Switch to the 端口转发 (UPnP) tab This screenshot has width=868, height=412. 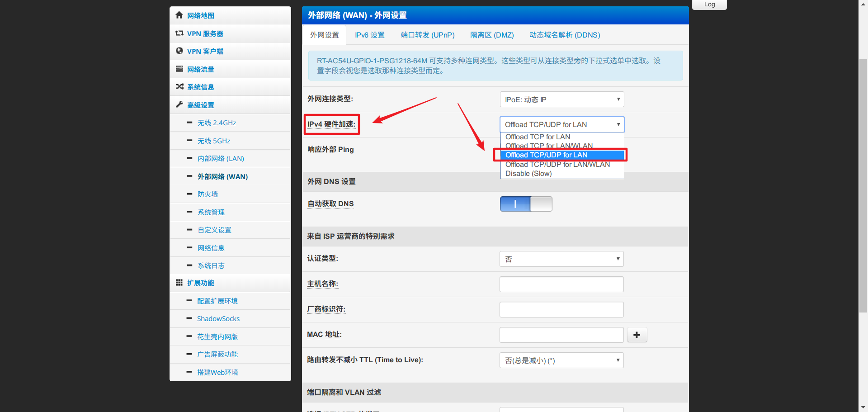(427, 34)
